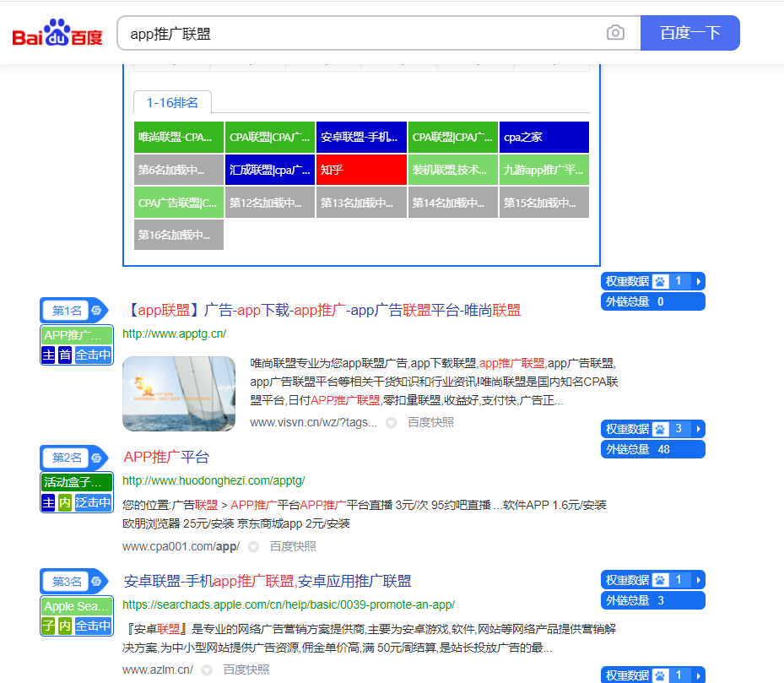Viewport: 784px width, 683px height.
Task: Click the 子 tag under Apple Sea...
Action: point(48,626)
